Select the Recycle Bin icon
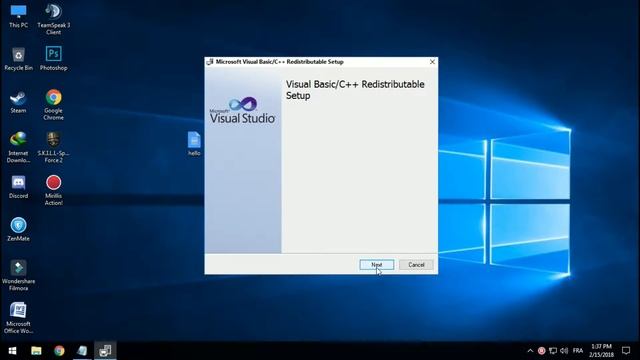This screenshot has height=360, width=640. (18, 59)
